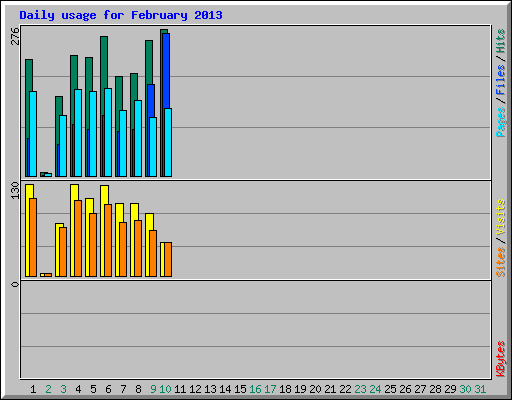Select day 6 on the x-axis
512x400 pixels.
click(108, 389)
